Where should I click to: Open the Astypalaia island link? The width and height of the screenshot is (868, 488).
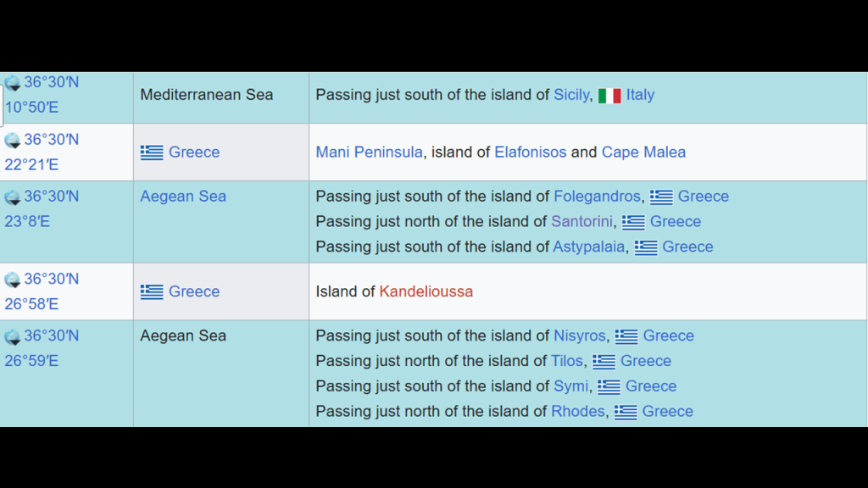(x=590, y=247)
